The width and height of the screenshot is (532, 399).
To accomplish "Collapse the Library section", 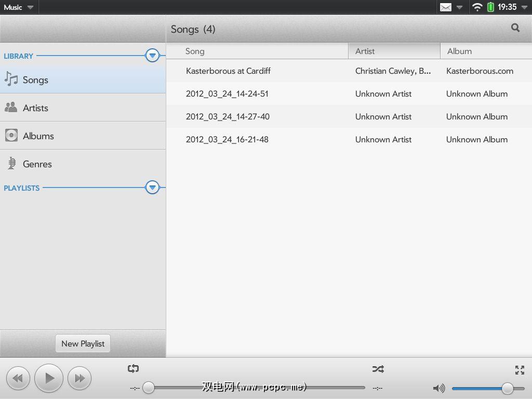I will click(x=152, y=55).
